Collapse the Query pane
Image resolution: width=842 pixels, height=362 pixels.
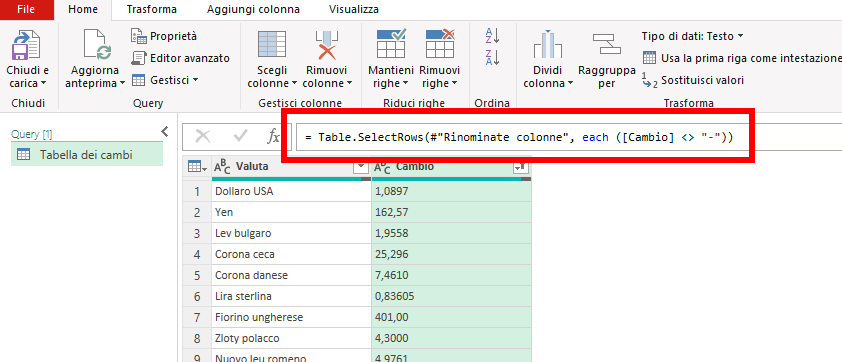coord(164,132)
